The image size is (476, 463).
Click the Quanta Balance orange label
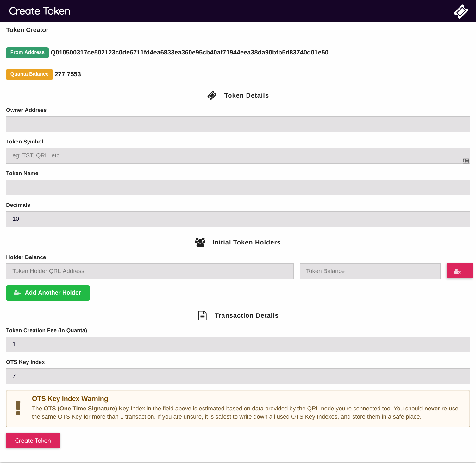click(29, 74)
